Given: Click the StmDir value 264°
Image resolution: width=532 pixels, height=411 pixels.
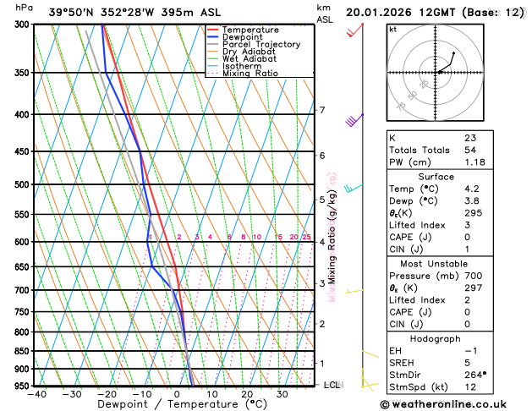Looking at the screenshot, I should pos(475,375).
